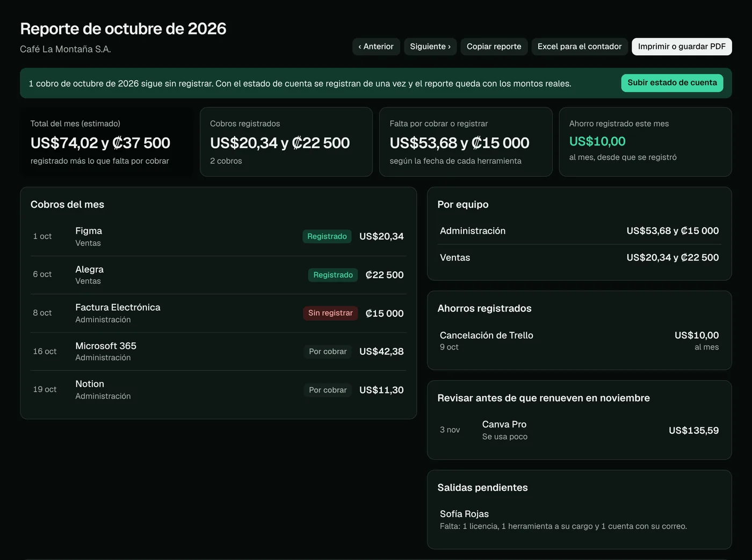Click Revisar antes de que renueven heading

[544, 398]
